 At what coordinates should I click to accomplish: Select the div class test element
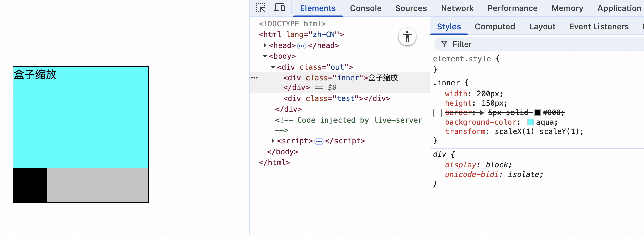336,99
